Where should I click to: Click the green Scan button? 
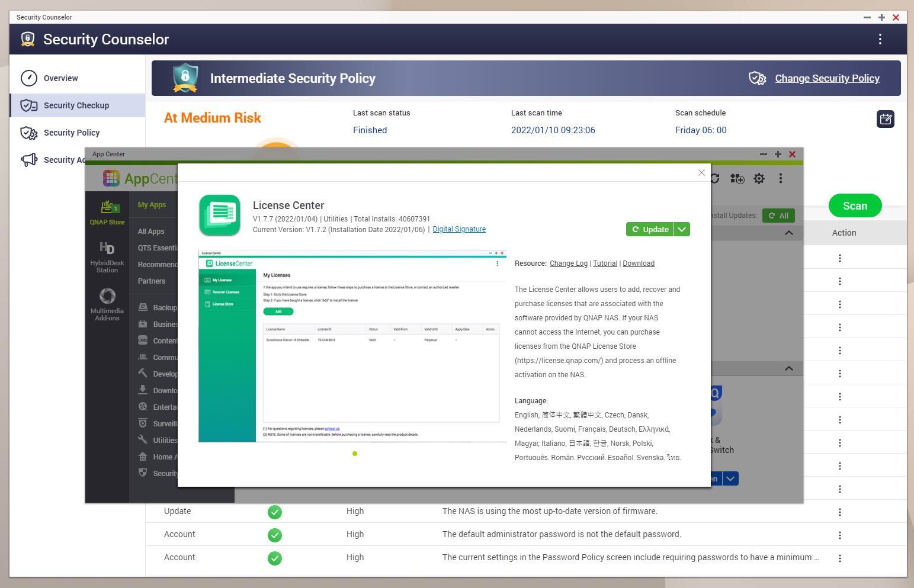click(855, 206)
